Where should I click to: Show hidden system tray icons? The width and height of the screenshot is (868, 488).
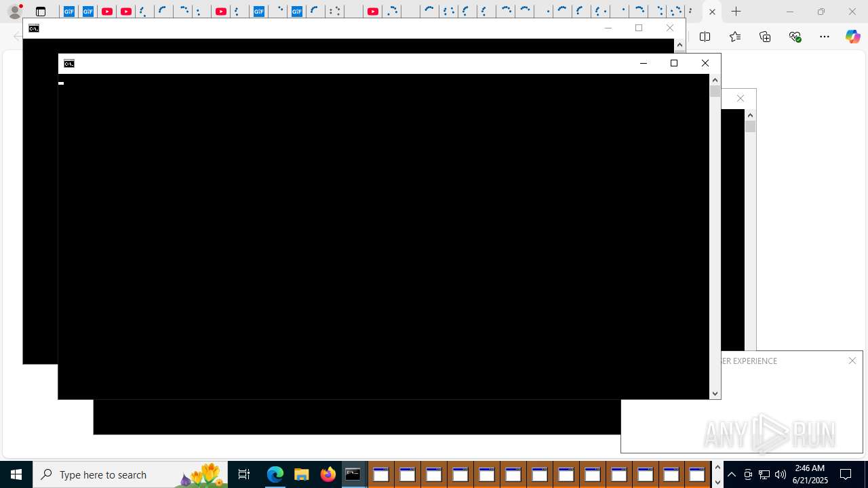coord(732,474)
